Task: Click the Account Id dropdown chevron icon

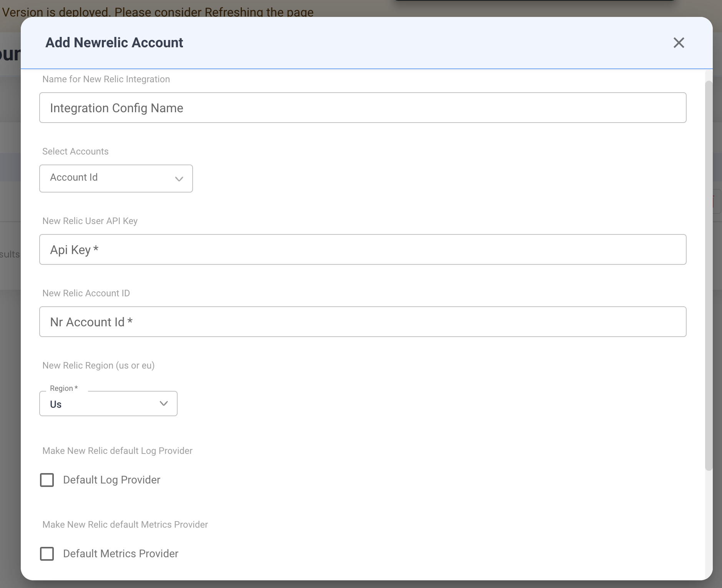Action: [179, 179]
